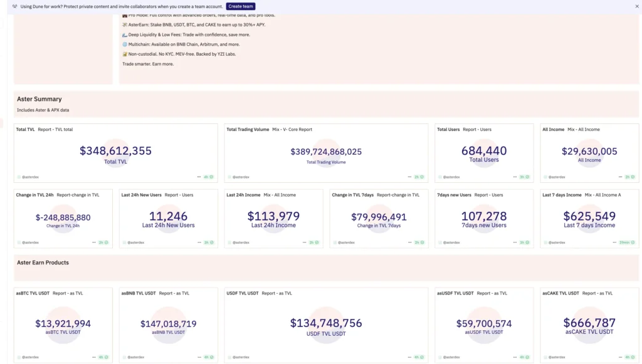Open more options on asBNB TVL USDT card
The height and width of the screenshot is (364, 642).
(199, 357)
